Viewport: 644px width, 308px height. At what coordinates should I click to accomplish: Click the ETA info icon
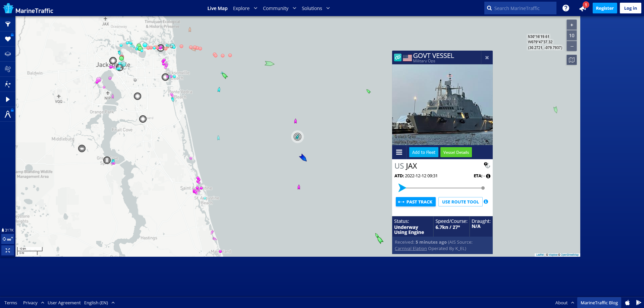488,176
